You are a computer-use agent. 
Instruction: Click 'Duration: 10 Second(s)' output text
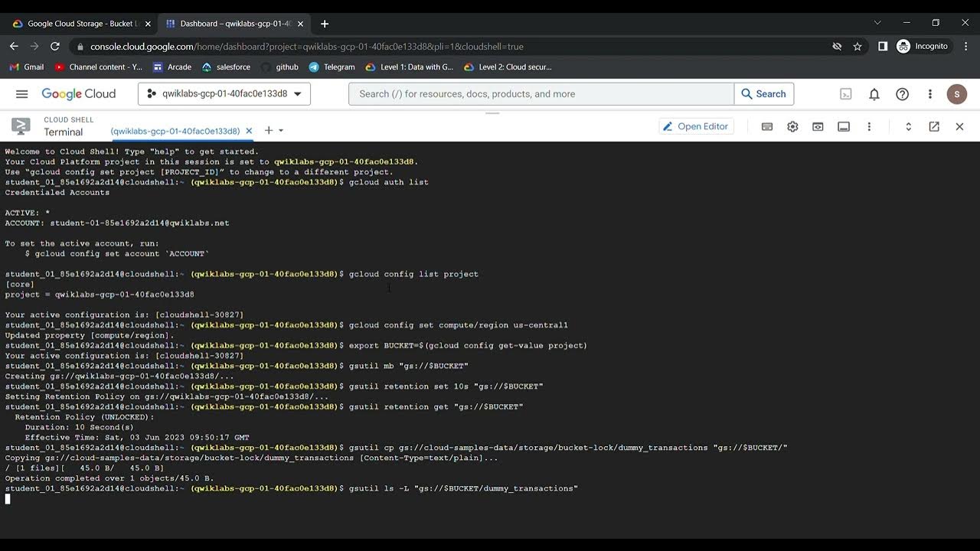click(x=80, y=427)
